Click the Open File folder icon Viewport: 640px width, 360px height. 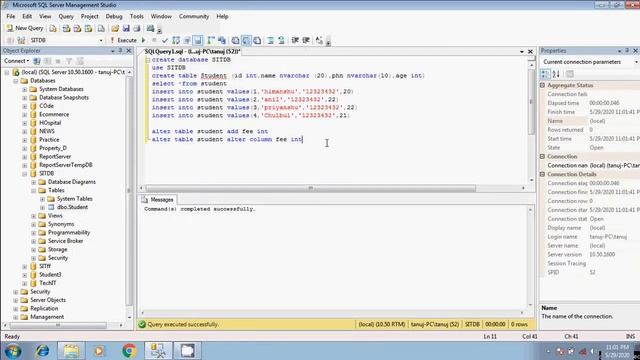coord(115,29)
